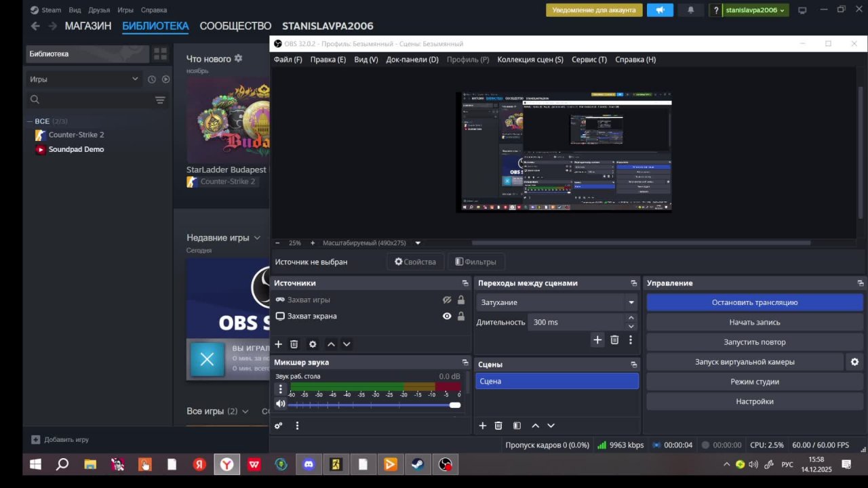
Task: Click Начать запись to start recording
Action: point(754,322)
